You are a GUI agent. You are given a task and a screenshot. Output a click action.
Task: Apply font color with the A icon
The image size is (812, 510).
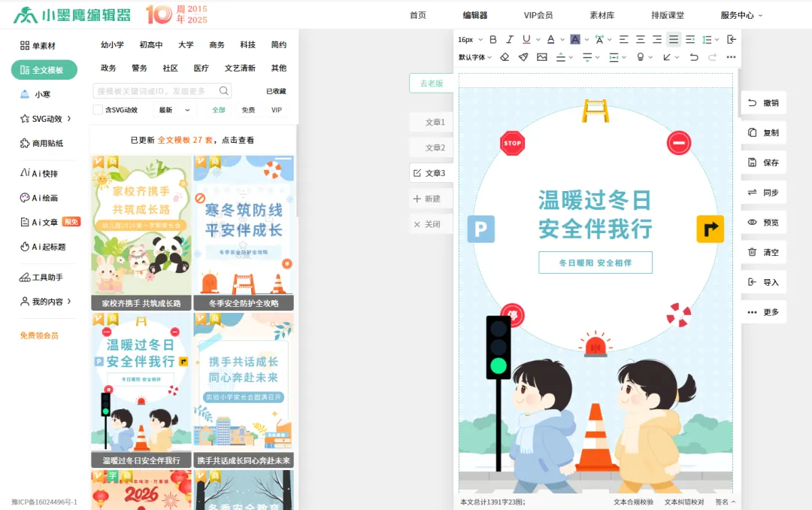pos(550,39)
